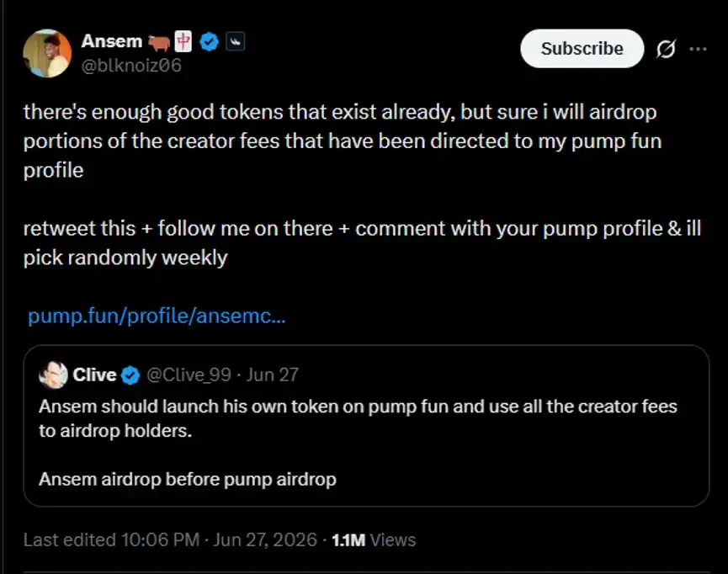This screenshot has height=574, width=728.
Task: Subscribe to Ansem
Action: (582, 49)
